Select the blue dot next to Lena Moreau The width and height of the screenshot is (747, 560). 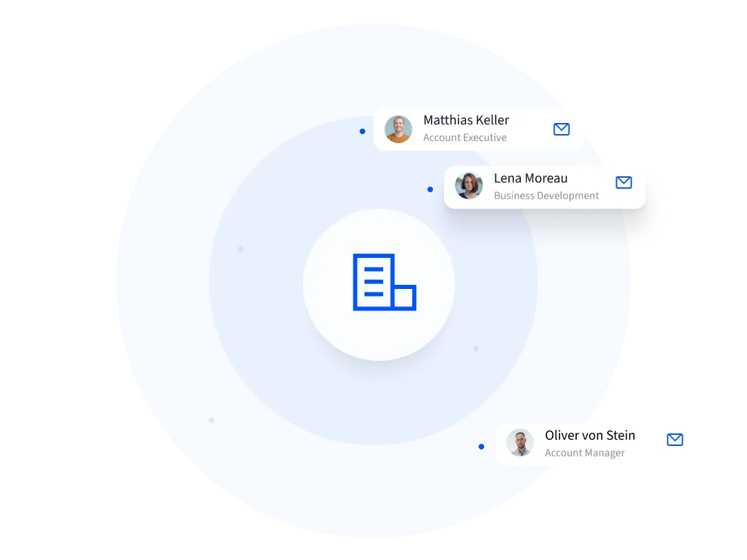430,189
